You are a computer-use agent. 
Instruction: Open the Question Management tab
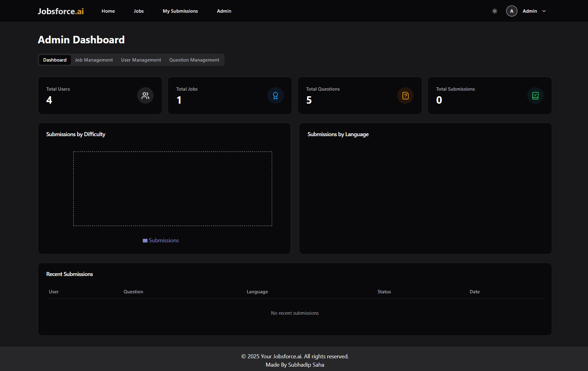(x=194, y=60)
